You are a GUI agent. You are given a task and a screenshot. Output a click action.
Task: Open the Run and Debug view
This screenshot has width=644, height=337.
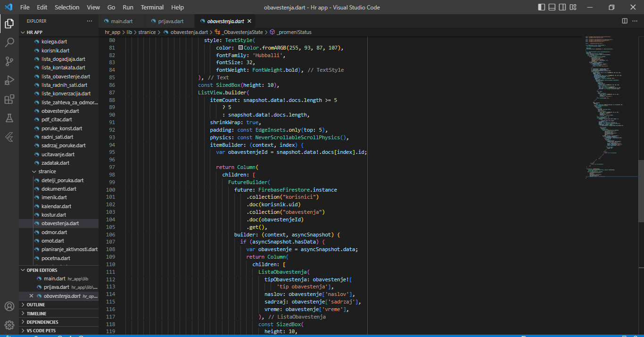pos(9,80)
